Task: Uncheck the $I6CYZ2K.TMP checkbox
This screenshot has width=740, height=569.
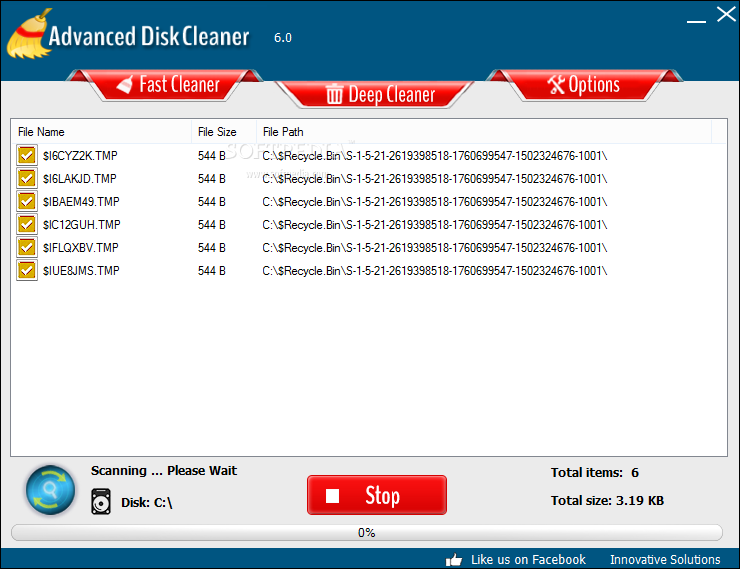Action: (x=27, y=155)
